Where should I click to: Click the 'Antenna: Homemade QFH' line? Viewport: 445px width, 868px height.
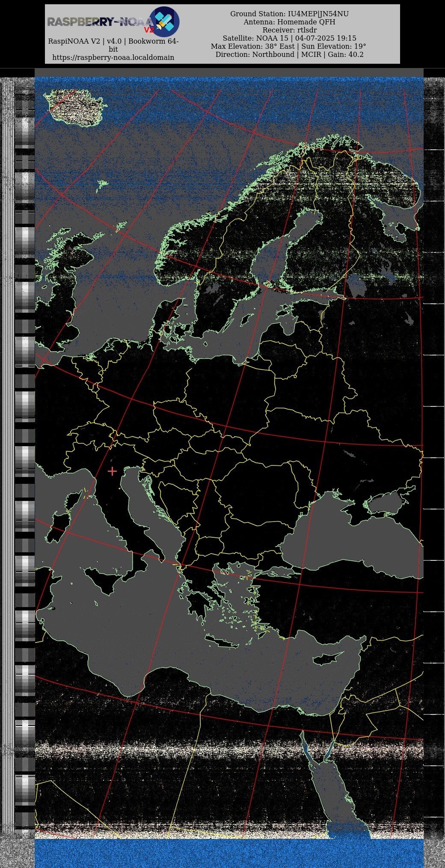pyautogui.click(x=290, y=22)
